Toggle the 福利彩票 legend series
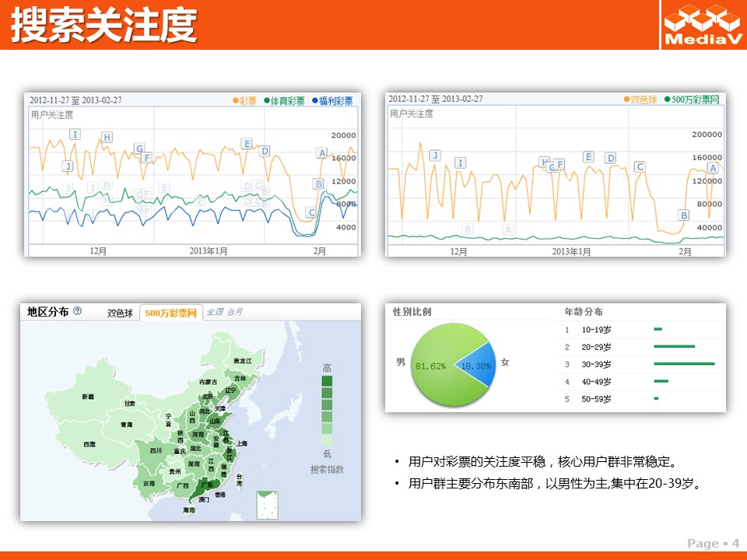Viewport: 747px width, 560px height. (332, 101)
